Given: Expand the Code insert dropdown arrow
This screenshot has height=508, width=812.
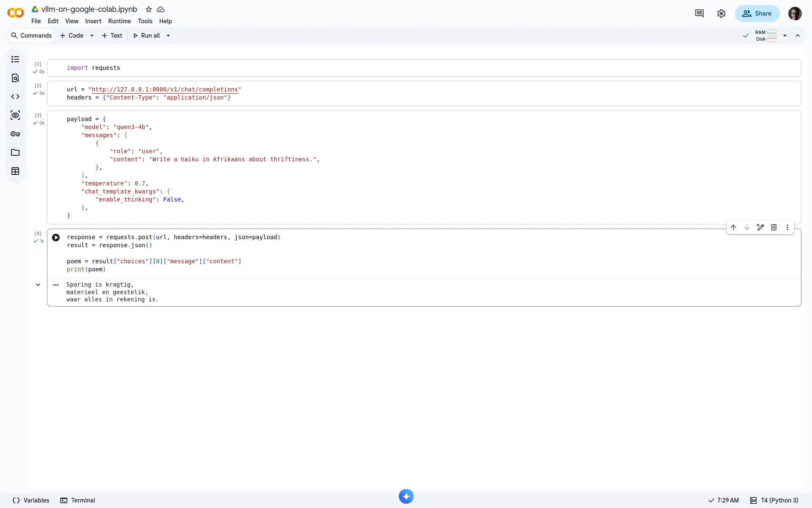Looking at the screenshot, I should click(x=92, y=36).
